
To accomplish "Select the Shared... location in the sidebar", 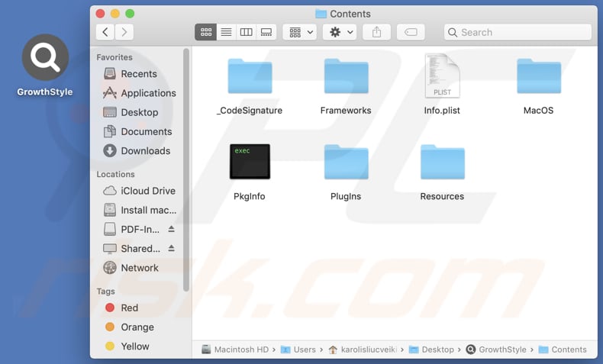I will coord(132,248).
